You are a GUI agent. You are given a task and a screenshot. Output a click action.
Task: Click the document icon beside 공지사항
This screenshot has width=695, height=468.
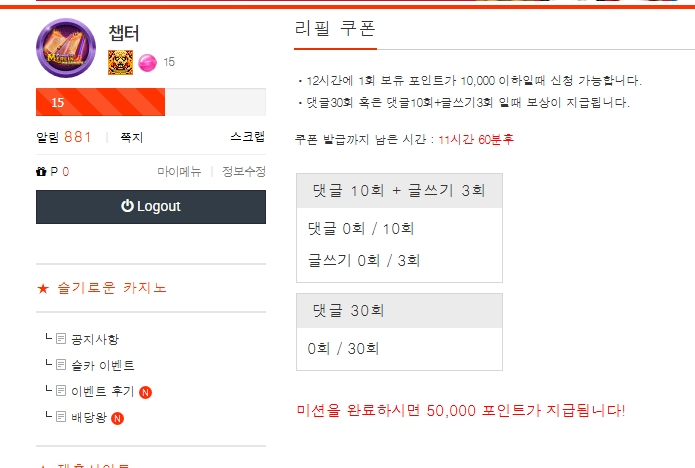point(61,339)
